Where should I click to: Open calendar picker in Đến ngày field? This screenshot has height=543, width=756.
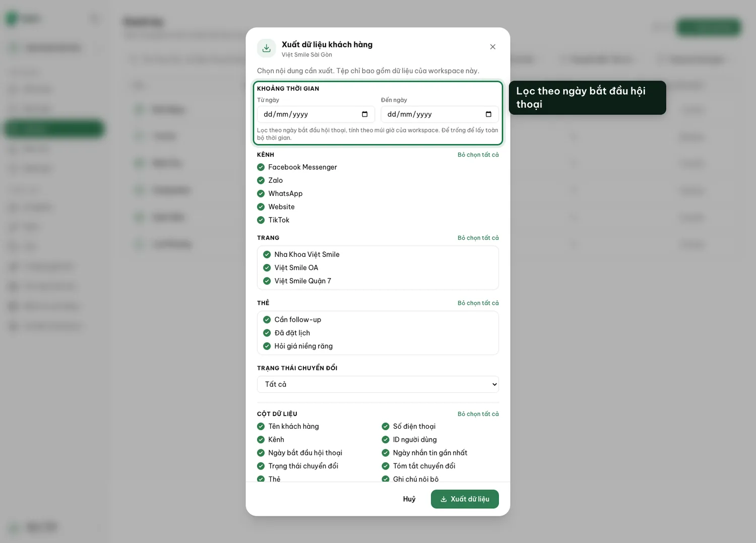tap(488, 114)
